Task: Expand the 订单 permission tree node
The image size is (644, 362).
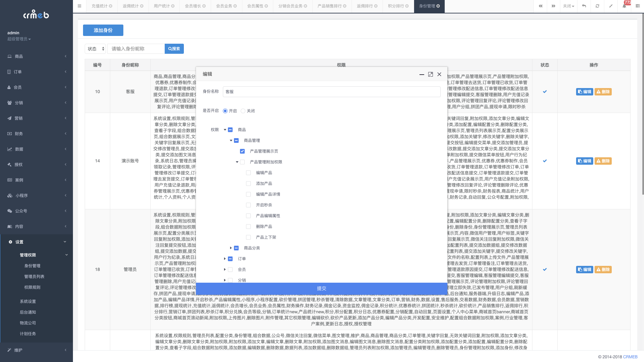Action: coord(225,258)
